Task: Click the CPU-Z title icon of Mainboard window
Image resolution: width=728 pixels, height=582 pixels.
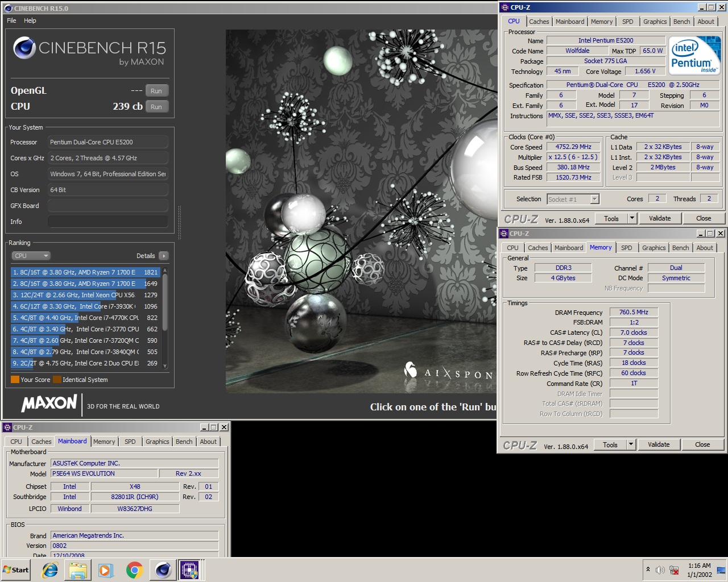Action: coord(7,427)
